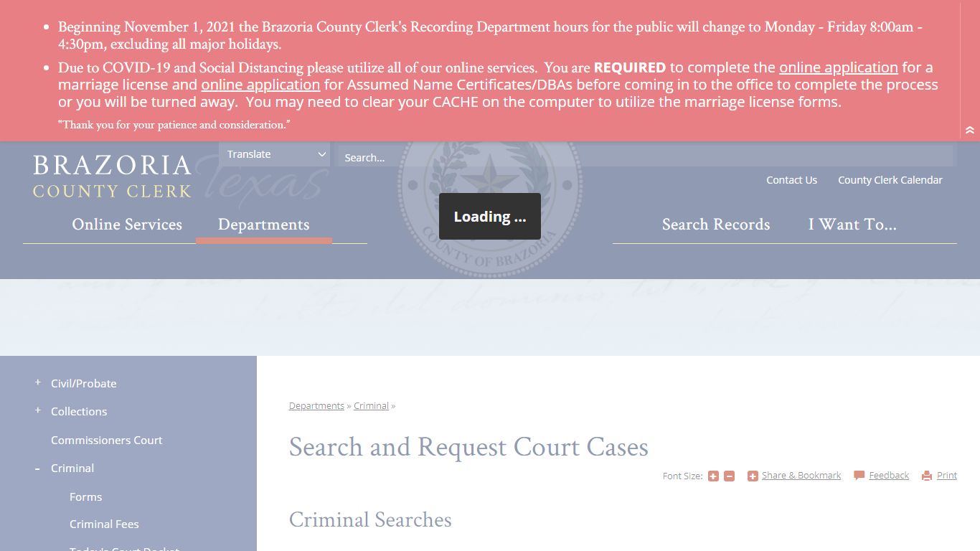Image resolution: width=980 pixels, height=551 pixels.
Task: Focus the site Search input field
Action: 646,157
